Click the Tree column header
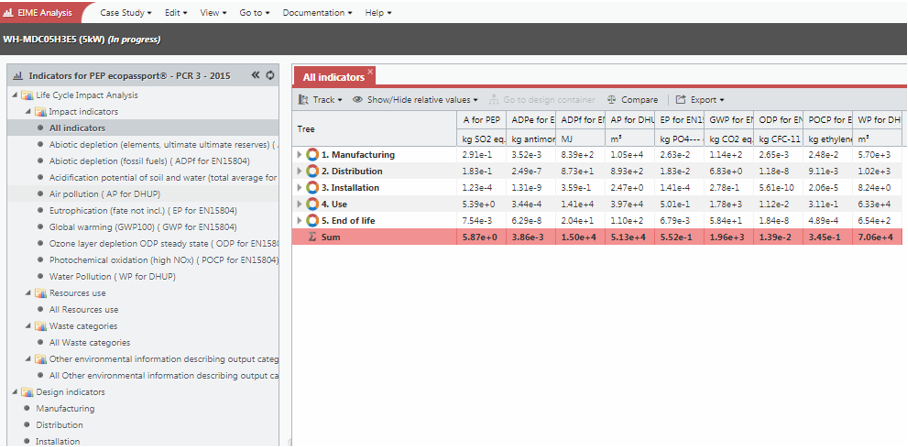This screenshot has height=447, width=908. (x=374, y=129)
